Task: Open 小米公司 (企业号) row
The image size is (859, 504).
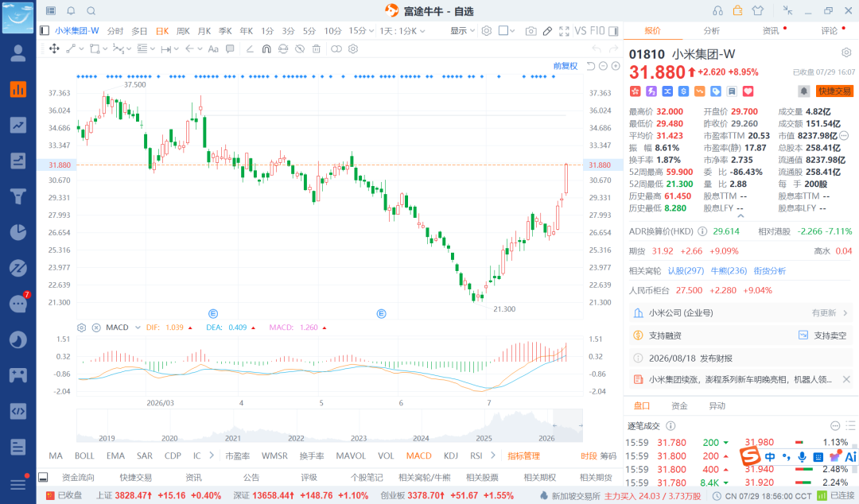Action: (x=740, y=312)
